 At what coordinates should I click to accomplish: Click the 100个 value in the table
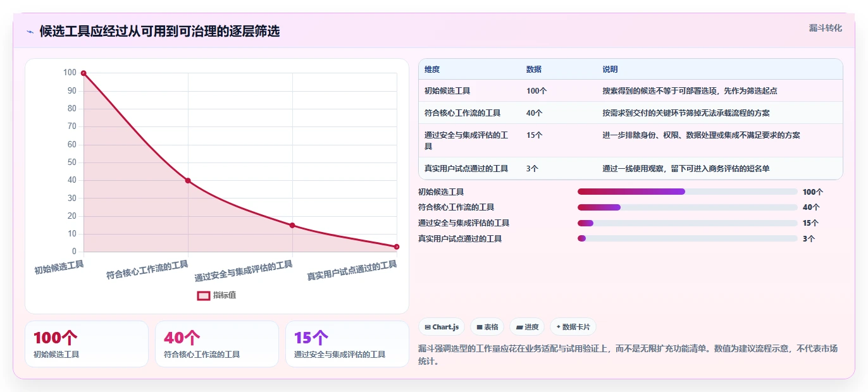(536, 91)
